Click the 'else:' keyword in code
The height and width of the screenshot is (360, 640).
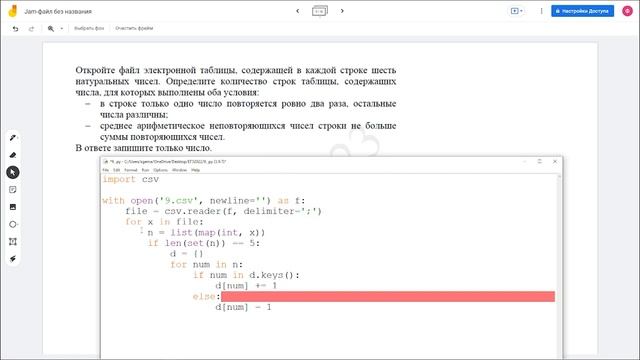point(207,296)
